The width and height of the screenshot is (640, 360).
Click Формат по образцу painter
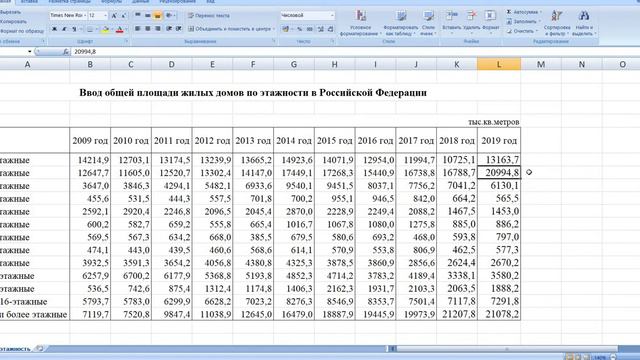(x=22, y=31)
